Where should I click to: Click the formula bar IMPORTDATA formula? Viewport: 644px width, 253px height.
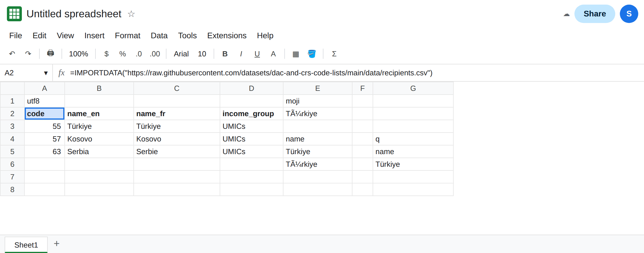(251, 73)
